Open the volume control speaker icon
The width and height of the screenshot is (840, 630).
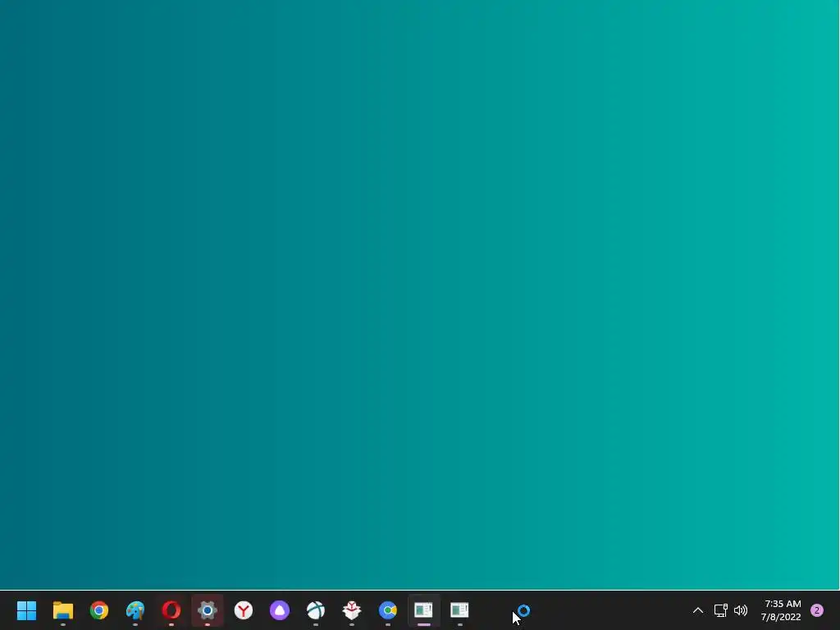click(x=741, y=610)
